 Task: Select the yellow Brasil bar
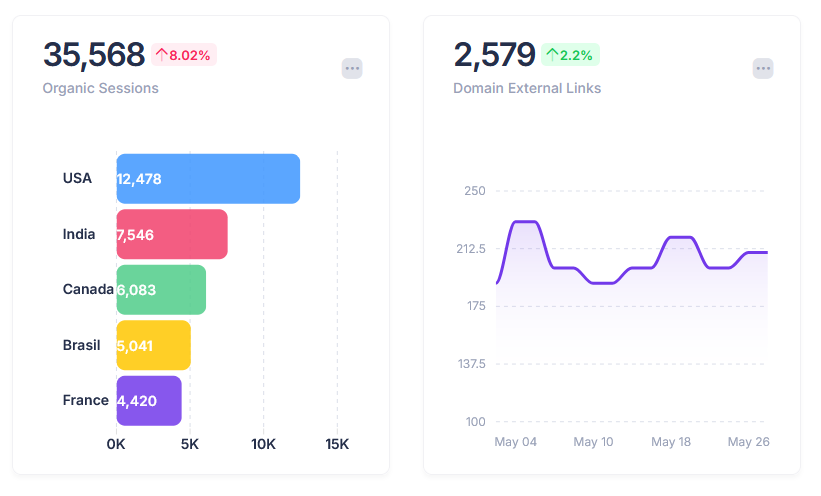(x=153, y=345)
